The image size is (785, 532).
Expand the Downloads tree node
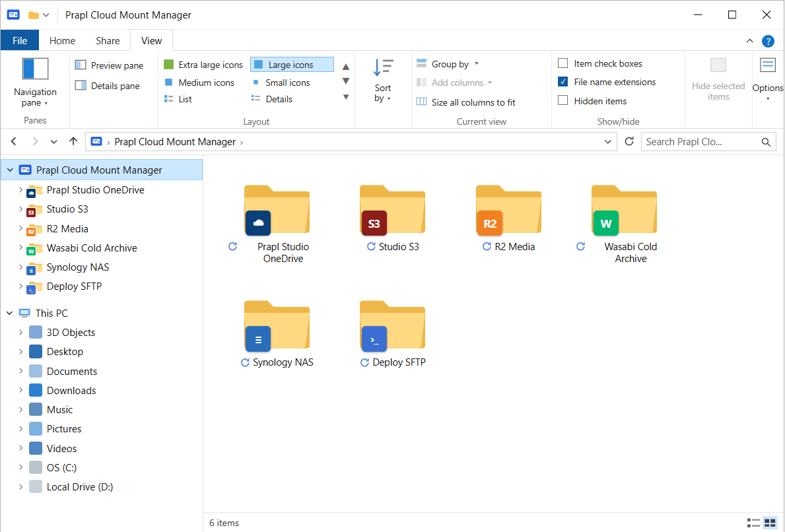pyautogui.click(x=20, y=390)
